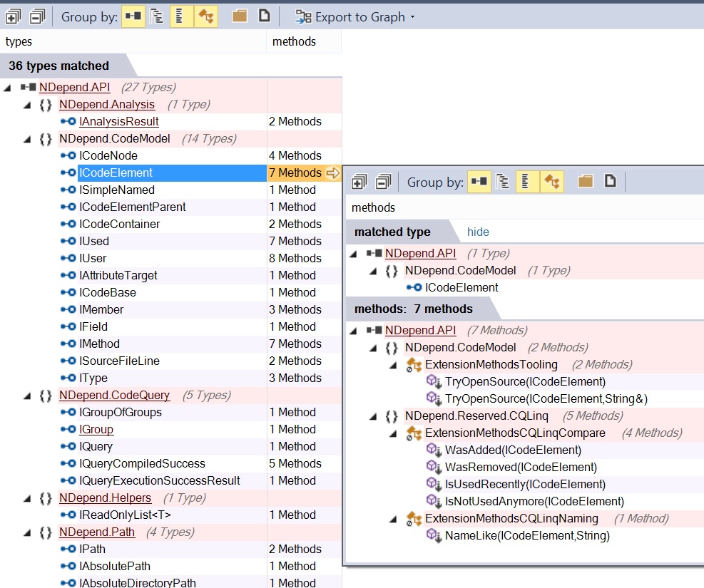Click folder icon in main toolbar
Viewport: 704px width, 588px height.
click(x=240, y=16)
